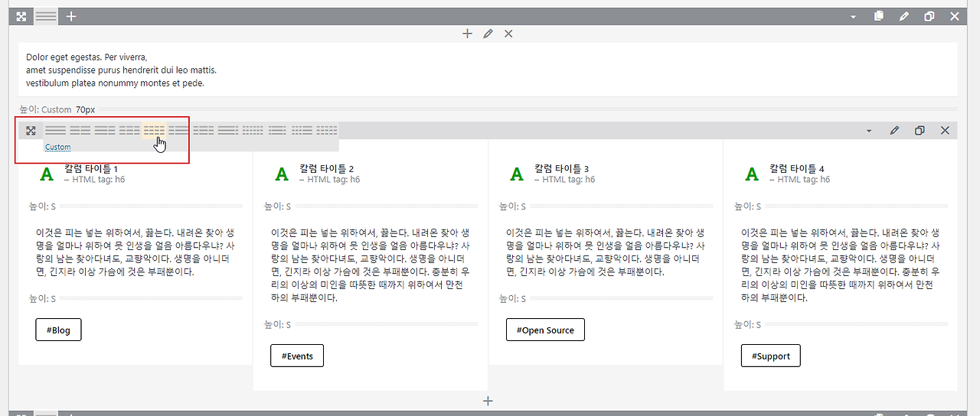Click the #Support button
Image resolution: width=980 pixels, height=416 pixels.
pos(771,356)
